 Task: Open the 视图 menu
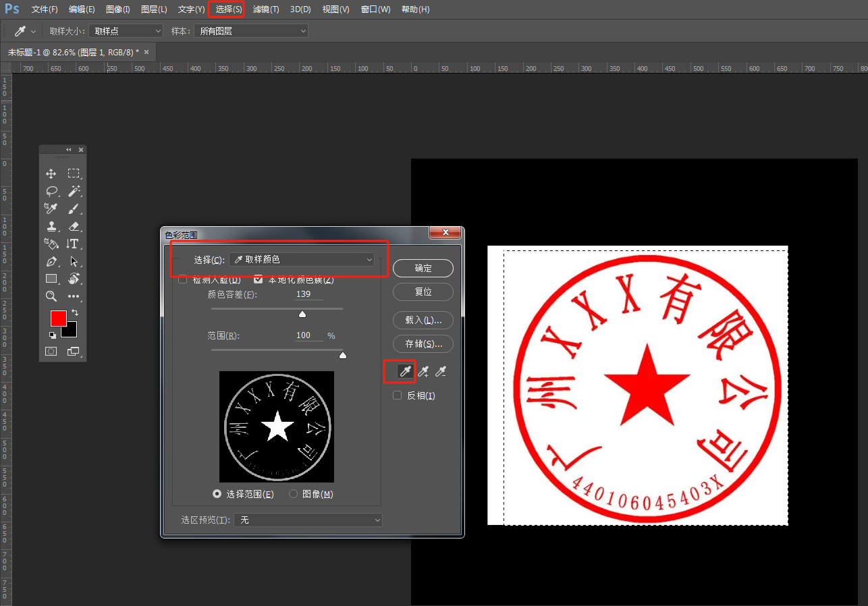click(x=336, y=9)
